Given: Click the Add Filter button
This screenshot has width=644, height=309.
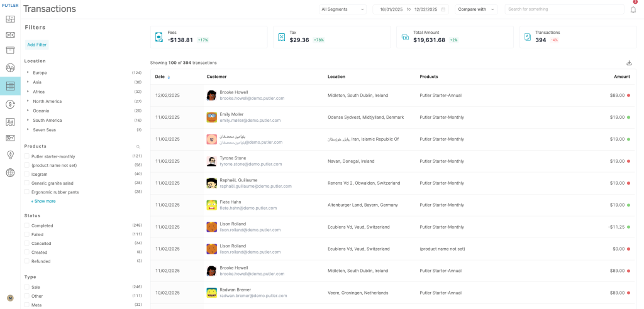Looking at the screenshot, I should [x=36, y=45].
